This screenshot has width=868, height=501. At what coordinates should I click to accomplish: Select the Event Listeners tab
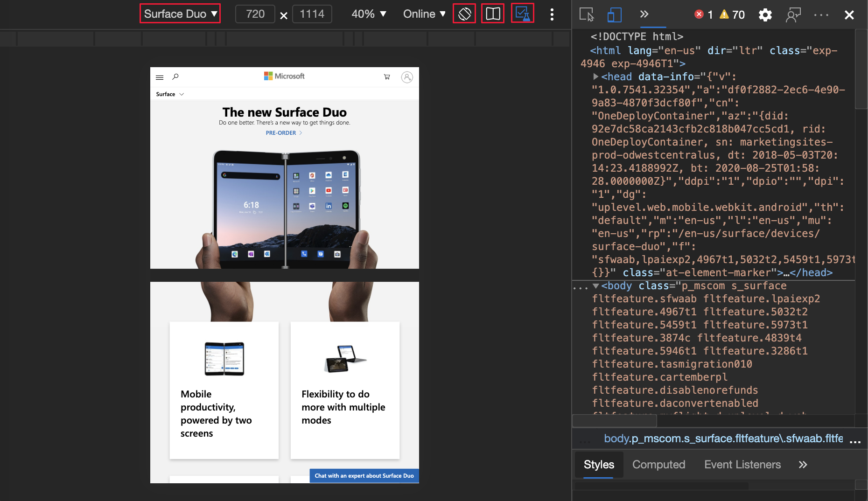[x=742, y=464]
